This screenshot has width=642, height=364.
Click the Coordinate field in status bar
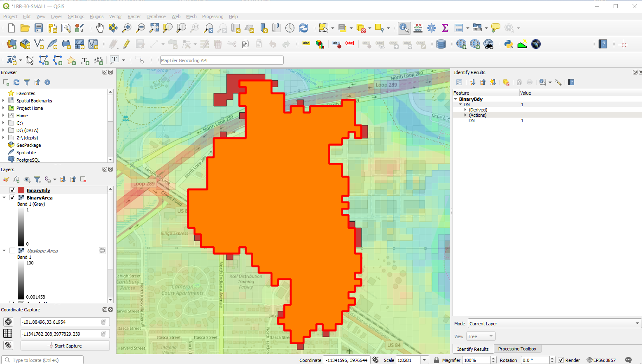pyautogui.click(x=346, y=360)
